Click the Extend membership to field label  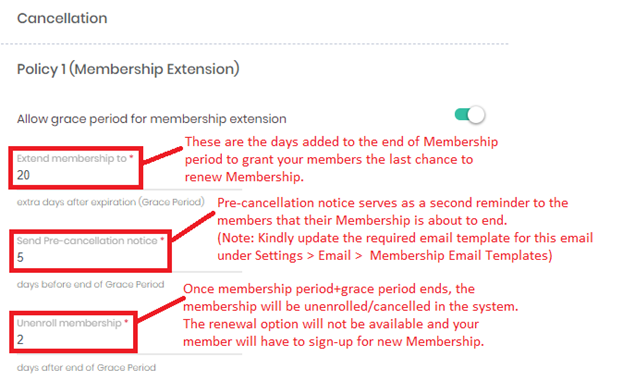[72, 158]
